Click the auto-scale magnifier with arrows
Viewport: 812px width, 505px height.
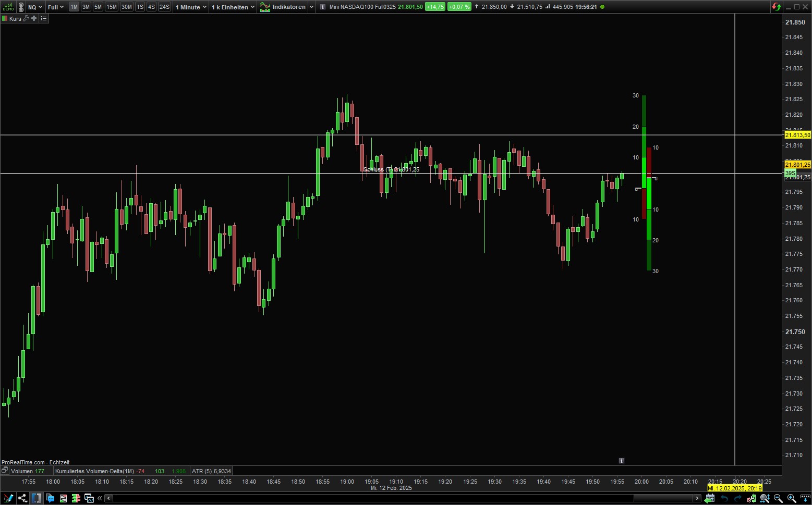[x=764, y=498]
